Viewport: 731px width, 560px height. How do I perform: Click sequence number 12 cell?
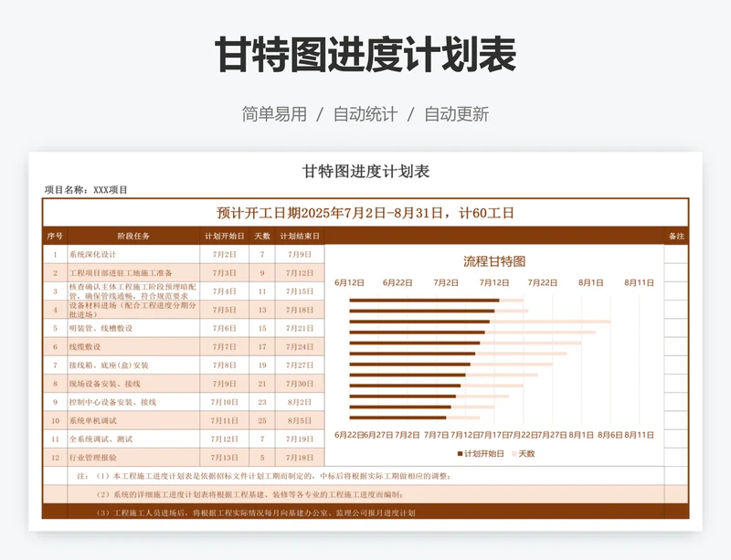(x=55, y=458)
